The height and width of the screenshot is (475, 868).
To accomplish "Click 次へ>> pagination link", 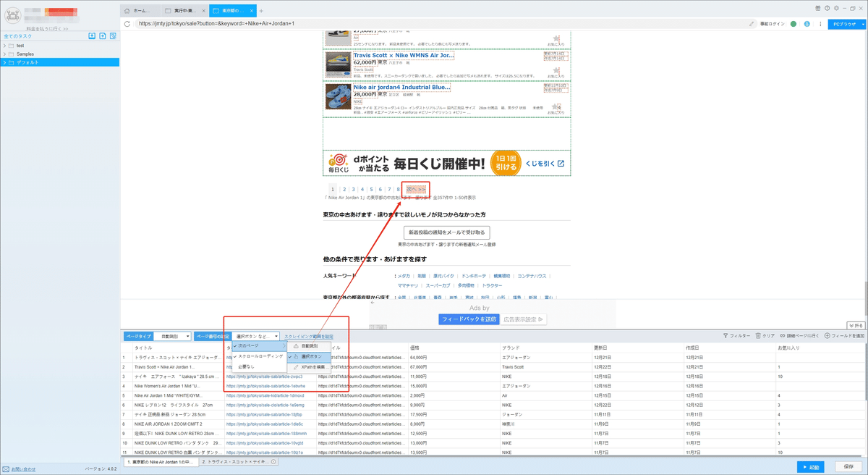I will click(417, 189).
